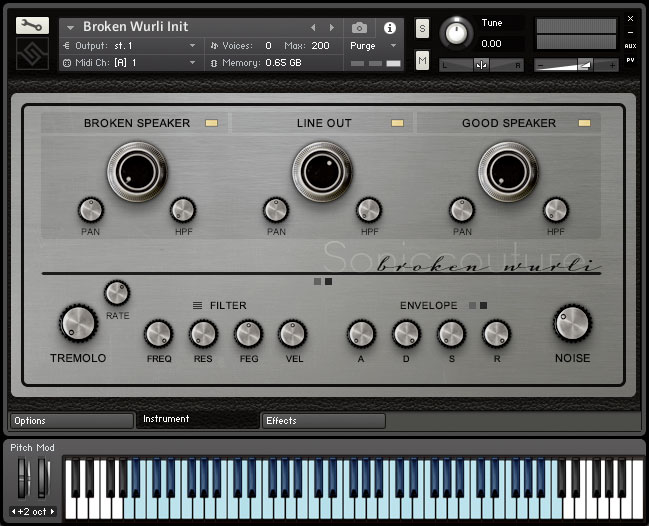
Task: Click the Broken Speaker HPF knob
Action: coord(183,210)
